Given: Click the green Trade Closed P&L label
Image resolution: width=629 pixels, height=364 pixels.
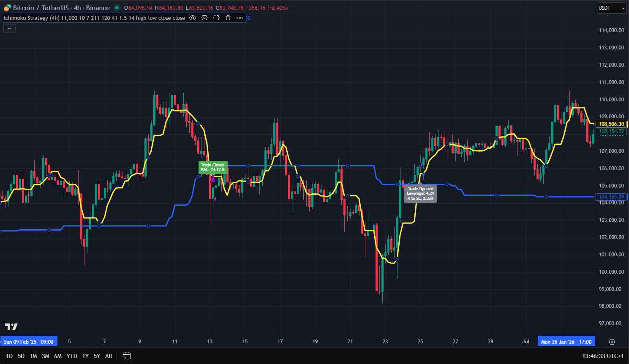Looking at the screenshot, I should pos(213,167).
